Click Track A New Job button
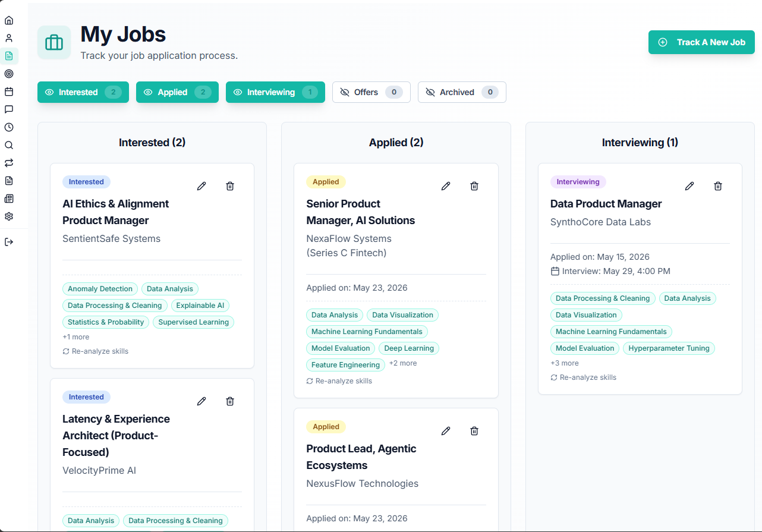Image resolution: width=762 pixels, height=532 pixels. [701, 42]
